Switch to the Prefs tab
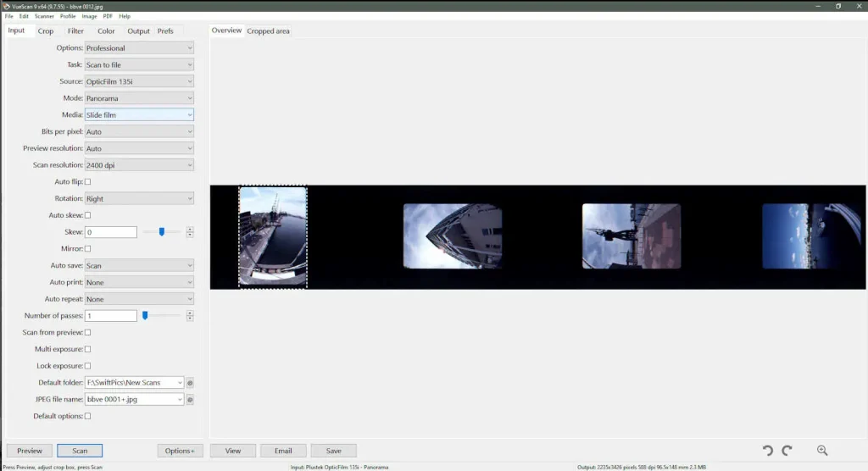The height and width of the screenshot is (471, 868). 165,31
